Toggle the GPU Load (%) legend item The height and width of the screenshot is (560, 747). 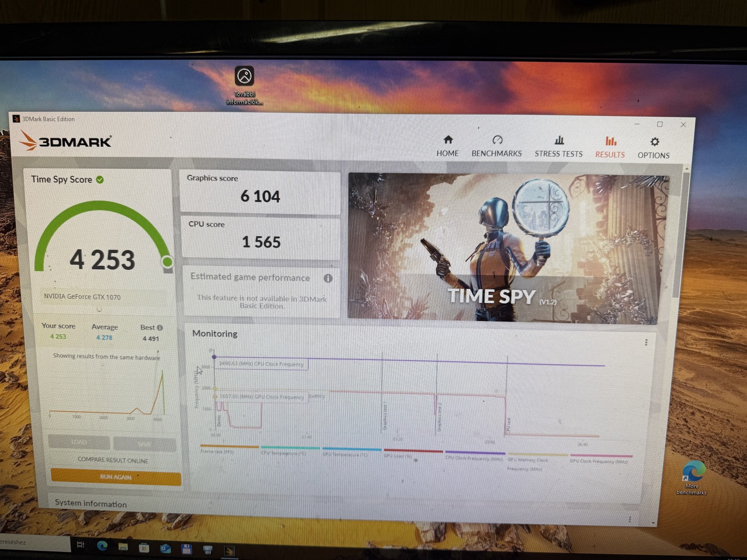pos(398,456)
